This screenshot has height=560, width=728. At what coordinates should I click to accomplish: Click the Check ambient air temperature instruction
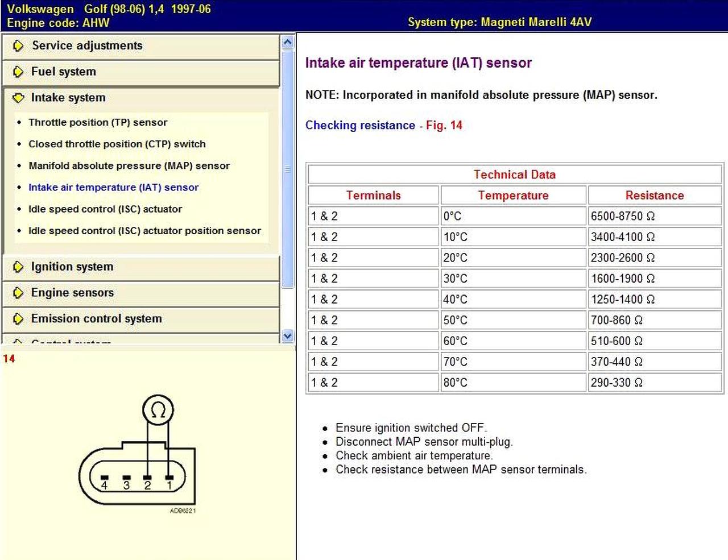[x=414, y=455]
